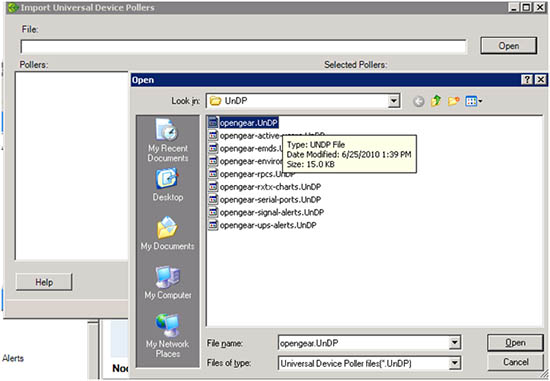
Task: Open My Documents in places bar
Action: pyautogui.click(x=167, y=233)
